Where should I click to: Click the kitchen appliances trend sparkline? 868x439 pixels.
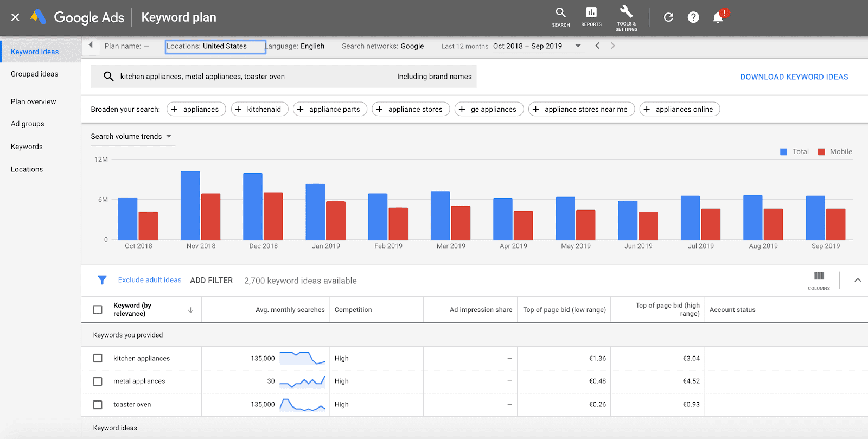pos(302,358)
